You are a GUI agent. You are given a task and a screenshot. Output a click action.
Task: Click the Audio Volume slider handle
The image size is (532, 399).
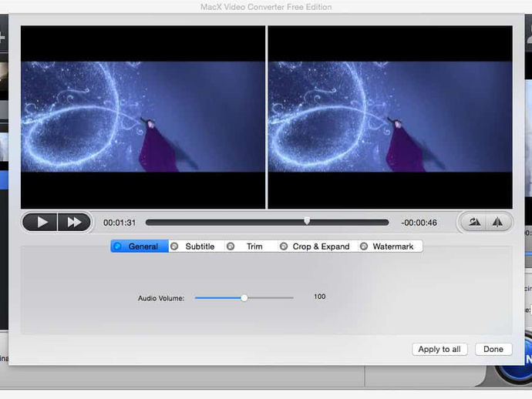point(244,298)
